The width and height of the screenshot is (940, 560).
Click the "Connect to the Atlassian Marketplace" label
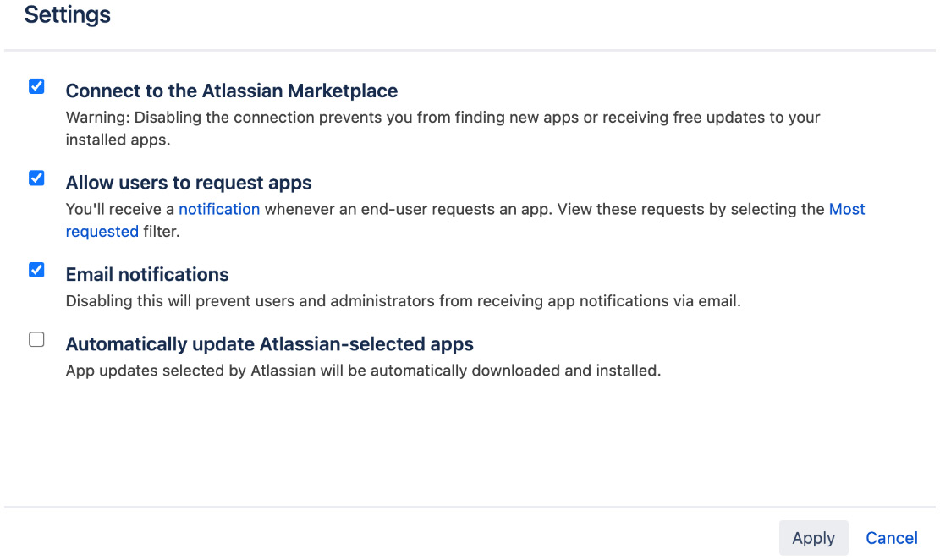pos(232,91)
